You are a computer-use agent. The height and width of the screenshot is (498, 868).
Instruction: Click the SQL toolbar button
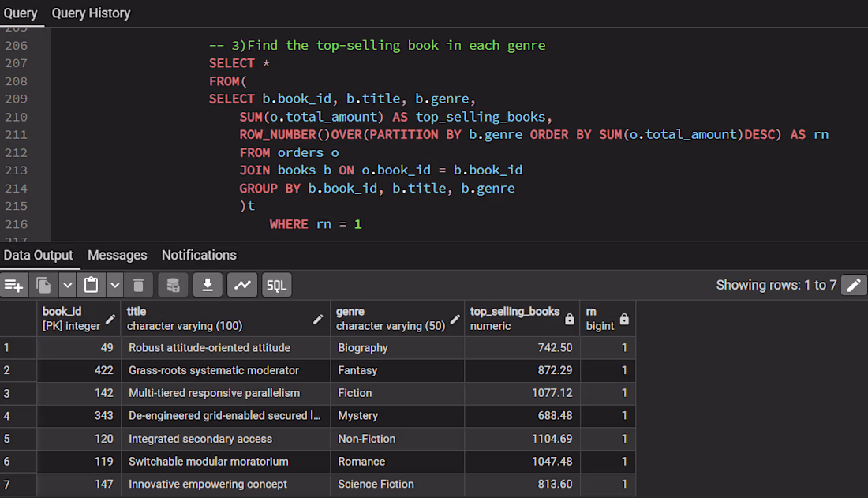[x=277, y=285]
